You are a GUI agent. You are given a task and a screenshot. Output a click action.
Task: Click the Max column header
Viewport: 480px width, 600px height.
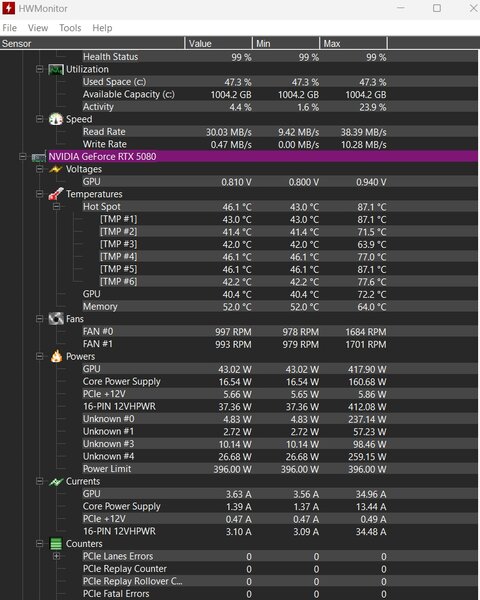(353, 43)
